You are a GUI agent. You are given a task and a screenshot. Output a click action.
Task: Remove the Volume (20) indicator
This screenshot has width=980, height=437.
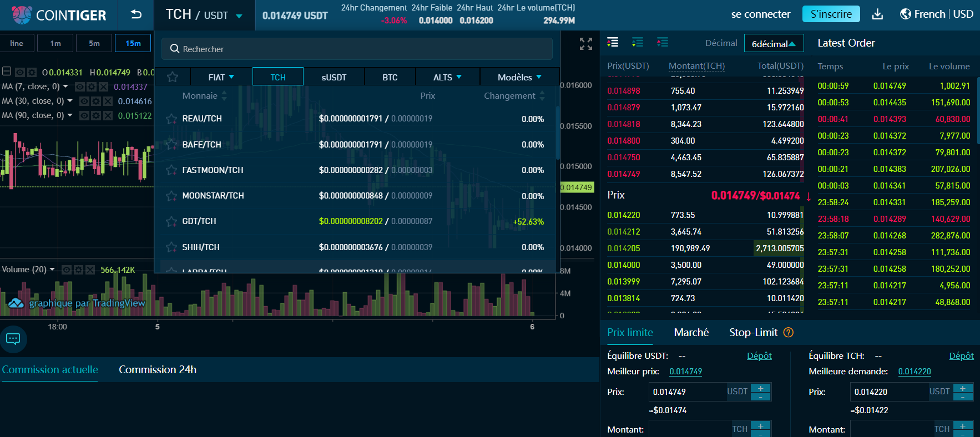pos(90,270)
